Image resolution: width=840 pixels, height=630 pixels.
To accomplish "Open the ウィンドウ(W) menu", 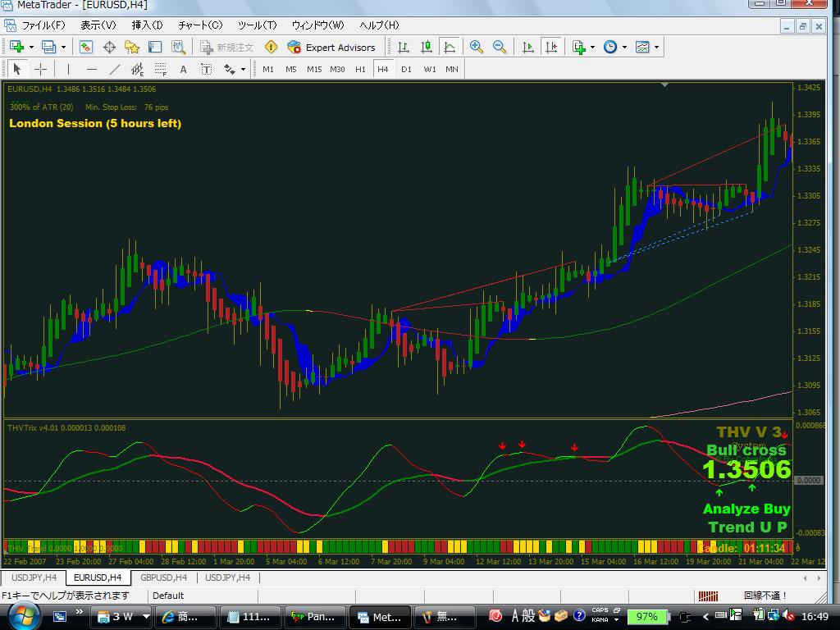I will pos(317,25).
